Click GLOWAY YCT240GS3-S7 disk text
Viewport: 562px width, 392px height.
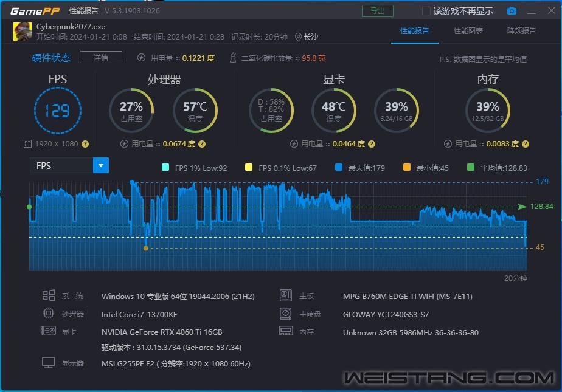pos(386,314)
